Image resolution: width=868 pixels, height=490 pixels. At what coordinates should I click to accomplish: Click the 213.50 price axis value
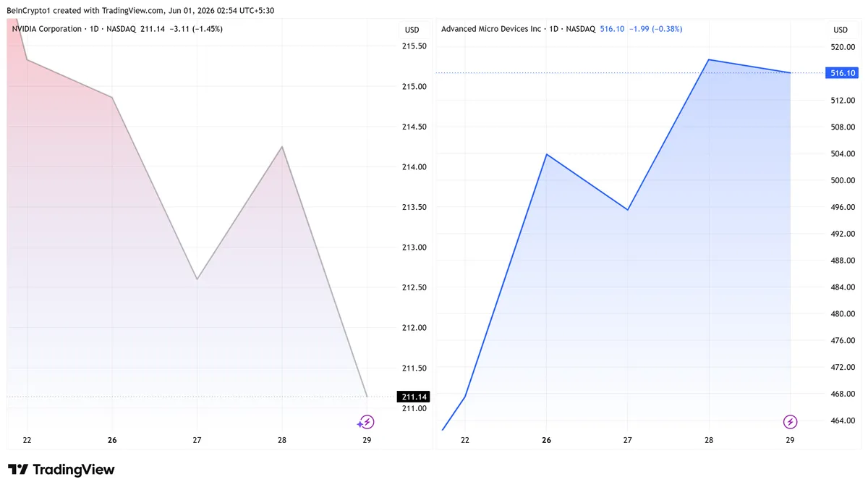tap(414, 207)
